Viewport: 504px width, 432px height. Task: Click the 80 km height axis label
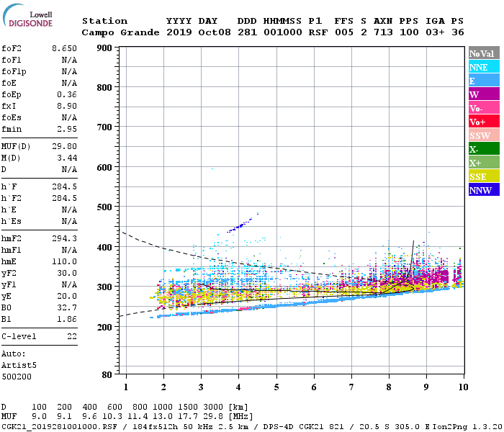[107, 375]
